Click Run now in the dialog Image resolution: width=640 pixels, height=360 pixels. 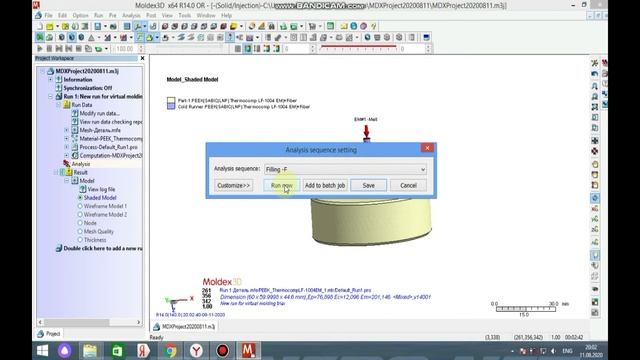(x=282, y=185)
